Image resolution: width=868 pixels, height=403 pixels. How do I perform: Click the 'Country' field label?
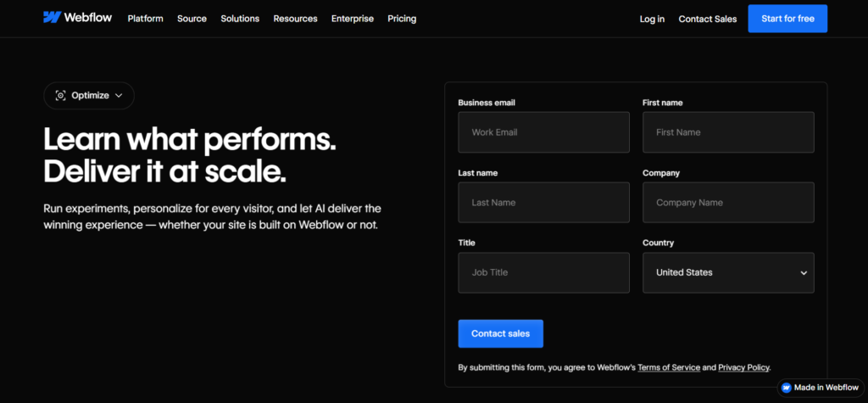click(658, 243)
